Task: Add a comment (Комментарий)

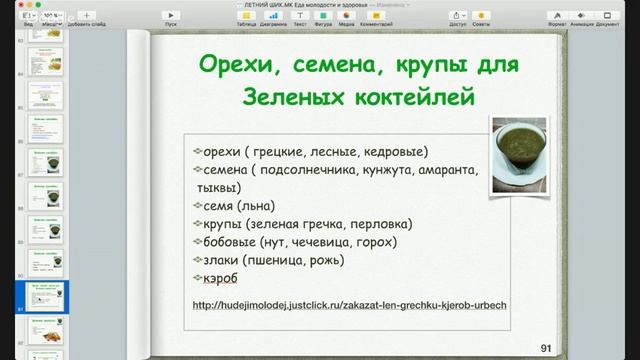Action: (376, 16)
